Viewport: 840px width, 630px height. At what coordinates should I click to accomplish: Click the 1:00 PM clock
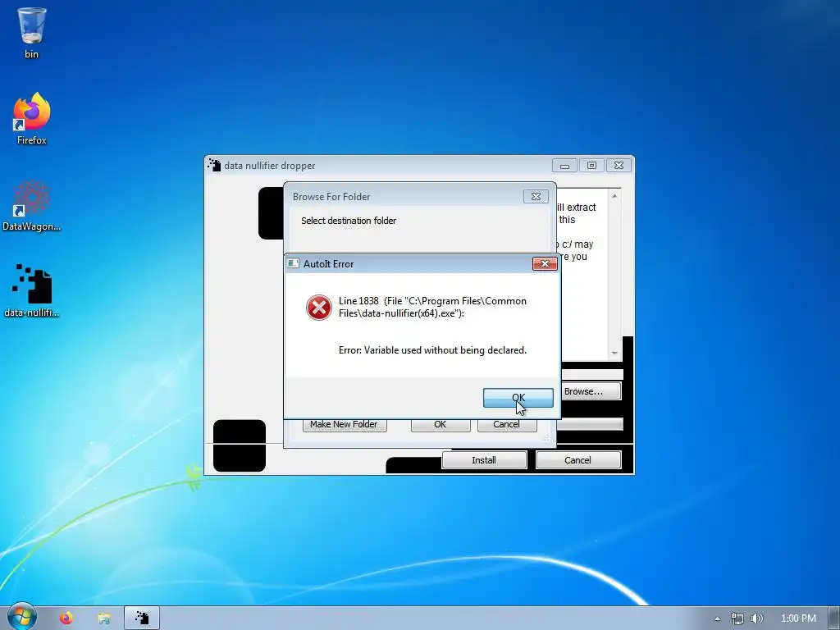click(798, 619)
